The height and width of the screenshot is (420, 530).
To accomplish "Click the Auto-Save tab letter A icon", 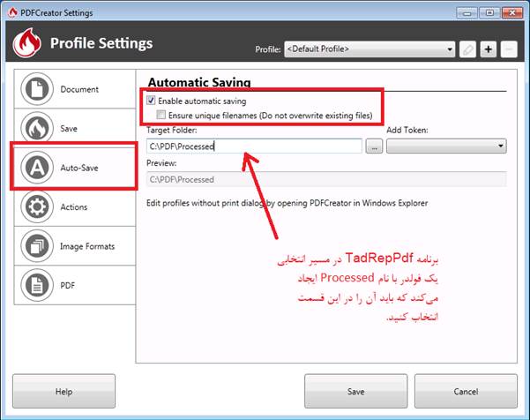I will pos(37,168).
